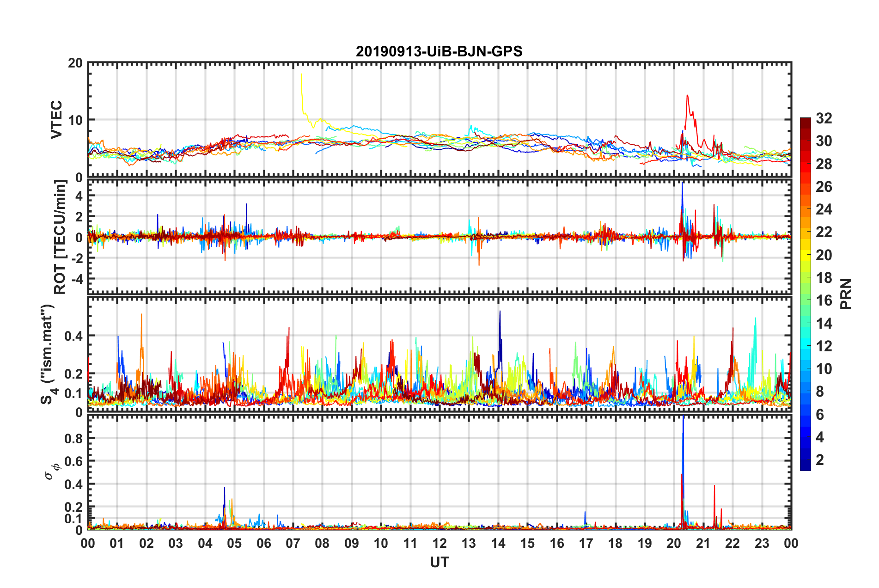Select colorbar tick label 26
The image size is (879, 588).
pos(824,187)
